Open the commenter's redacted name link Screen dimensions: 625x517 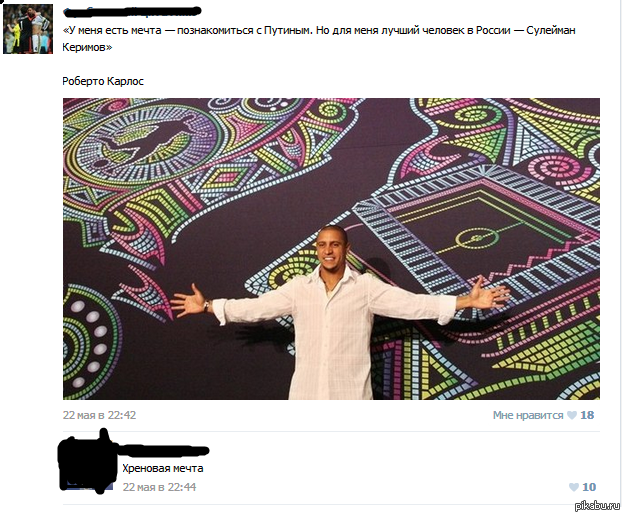(x=165, y=451)
